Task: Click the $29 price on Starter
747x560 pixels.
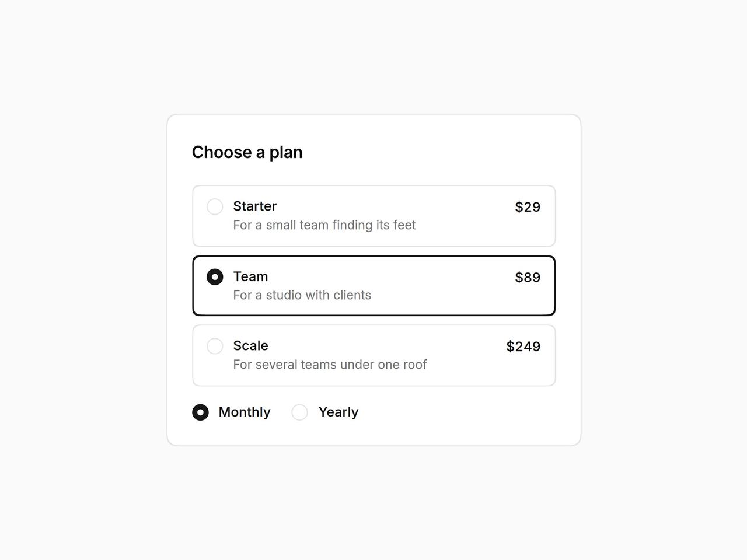Action: pos(528,207)
